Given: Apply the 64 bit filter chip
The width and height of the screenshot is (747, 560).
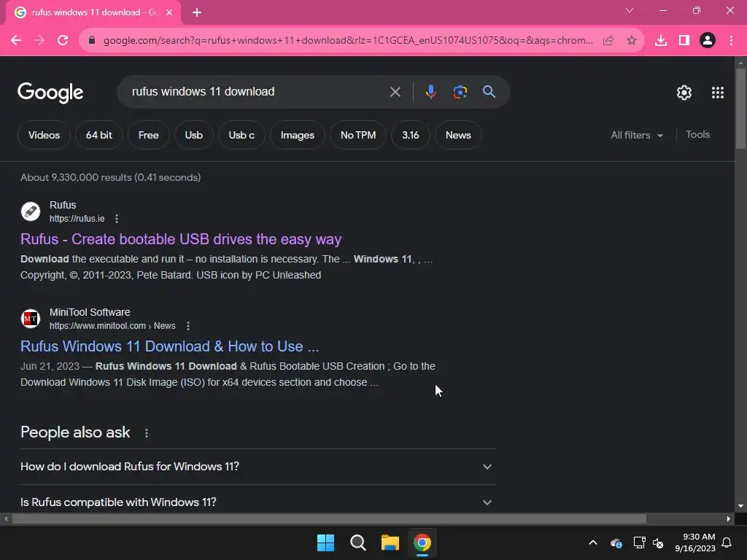Looking at the screenshot, I should [x=99, y=135].
